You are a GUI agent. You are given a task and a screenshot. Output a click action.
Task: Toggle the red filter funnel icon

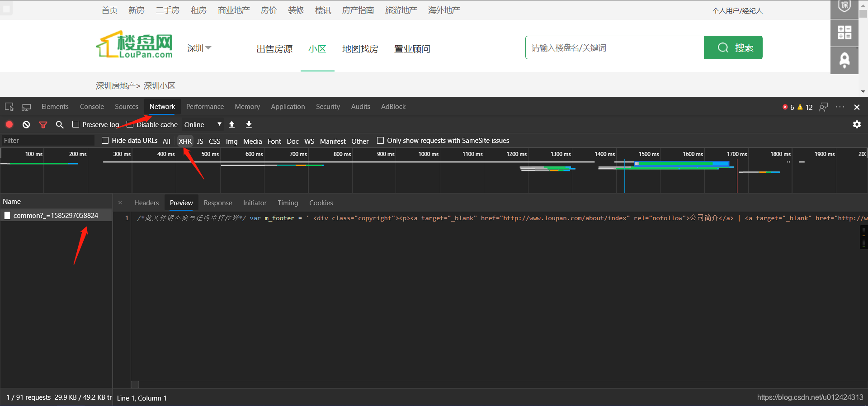point(43,125)
